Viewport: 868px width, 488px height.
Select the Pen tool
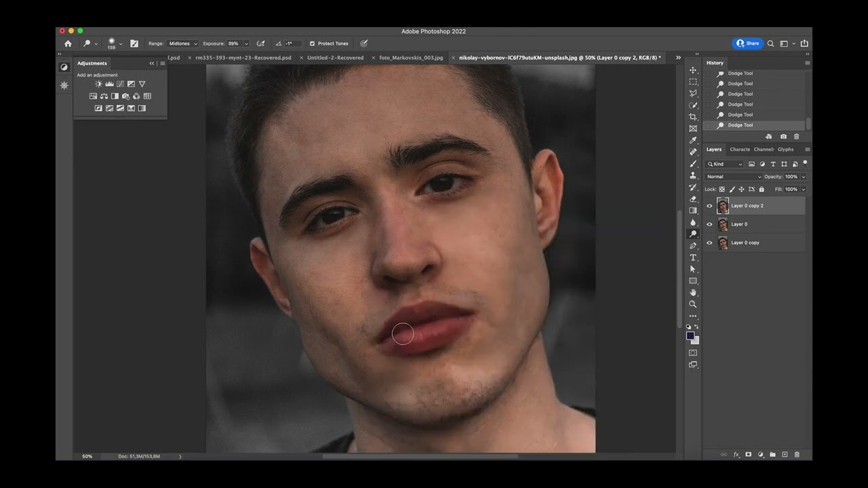tap(692, 246)
